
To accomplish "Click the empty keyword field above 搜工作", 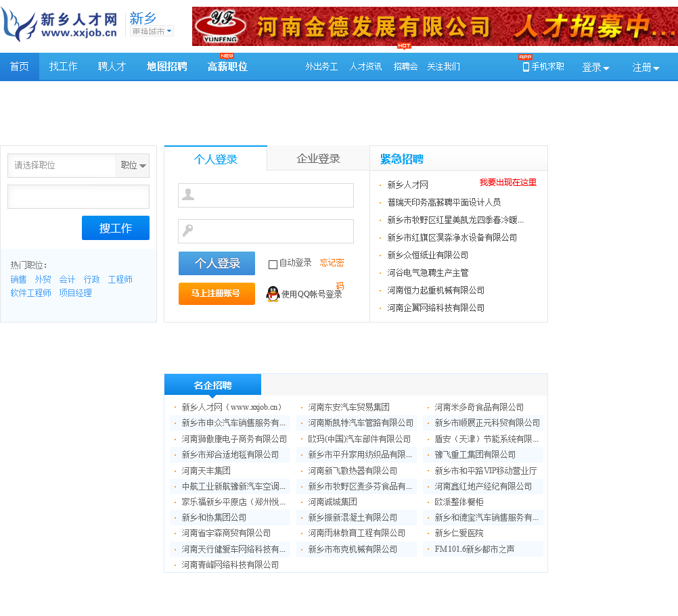I will pyautogui.click(x=78, y=197).
